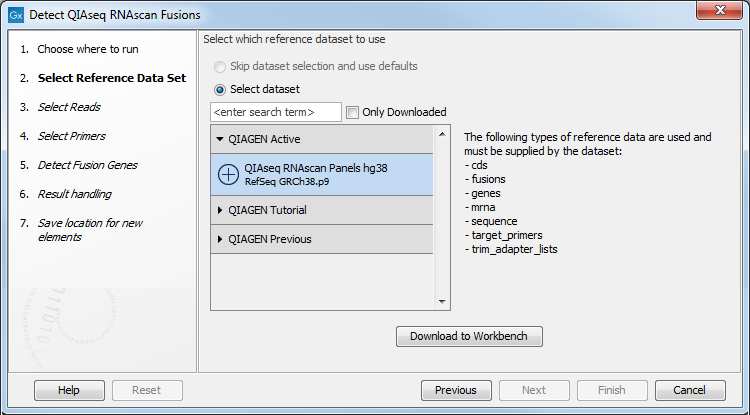750x415 pixels.
Task: Click the scroll down arrow in dataset list
Action: [442, 302]
